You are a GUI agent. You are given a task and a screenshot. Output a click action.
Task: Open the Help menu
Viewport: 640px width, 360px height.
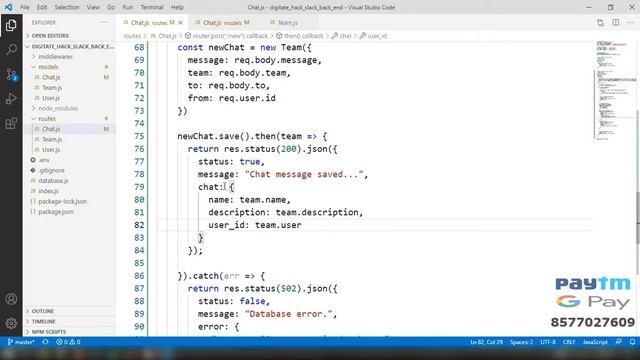[x=177, y=7]
